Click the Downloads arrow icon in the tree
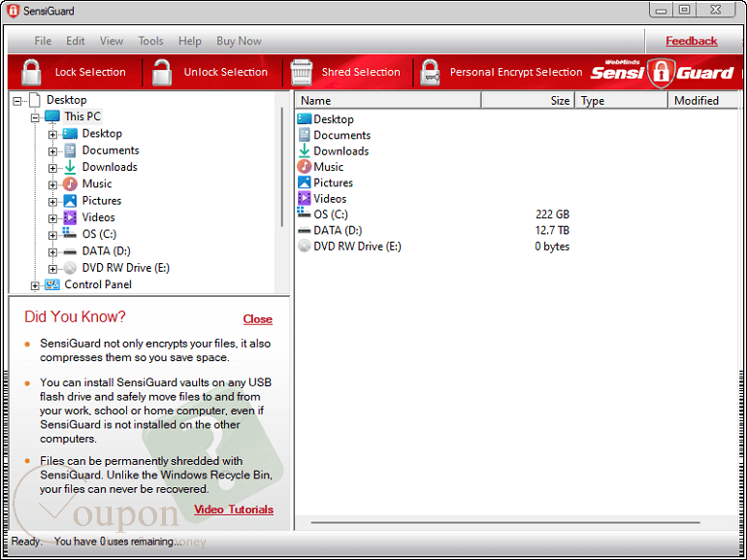This screenshot has height=560, width=747. (x=70, y=167)
